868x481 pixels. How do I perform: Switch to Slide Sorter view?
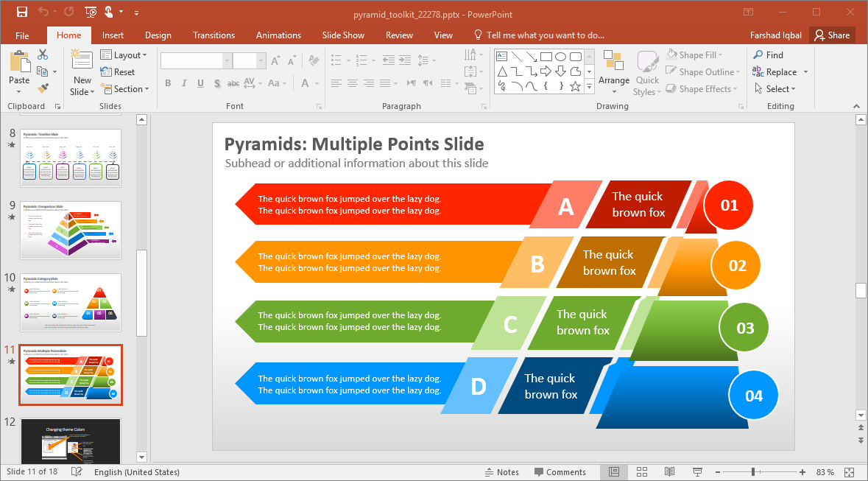pos(641,472)
